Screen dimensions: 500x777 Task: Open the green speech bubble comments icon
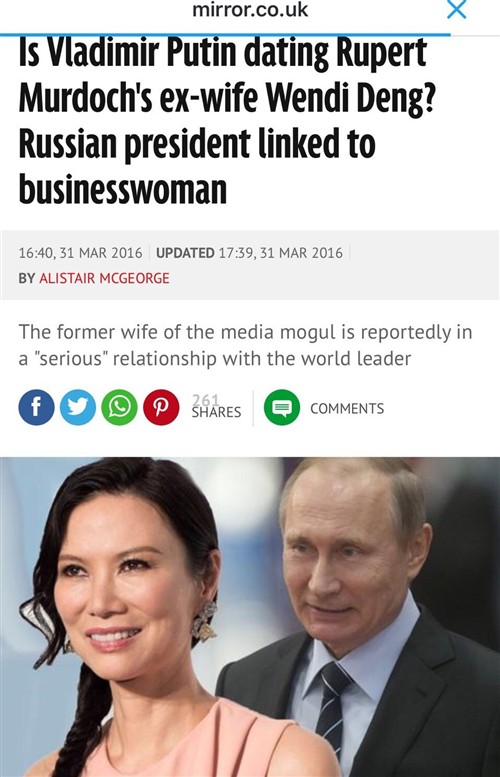click(x=282, y=407)
